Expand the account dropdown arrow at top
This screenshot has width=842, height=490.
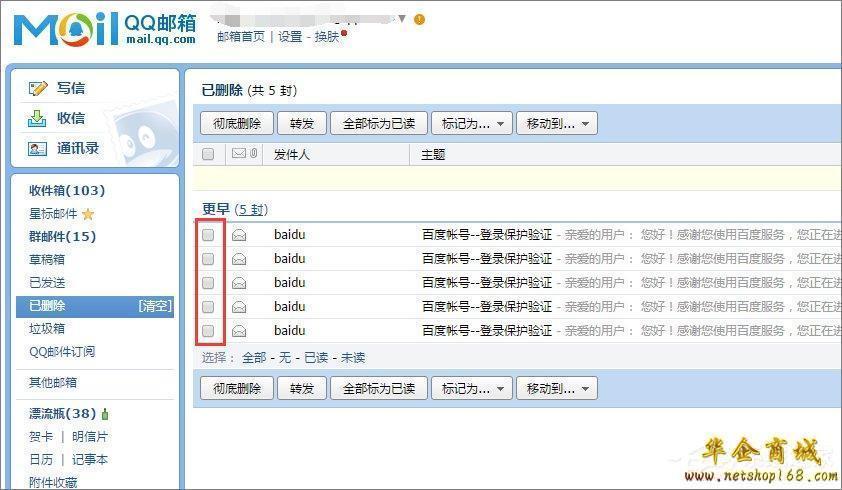click(402, 19)
